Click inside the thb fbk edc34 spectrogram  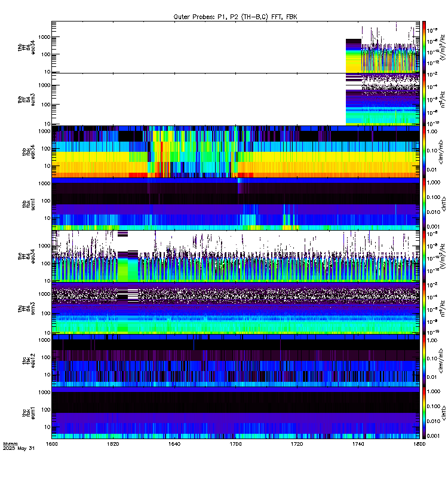[235, 152]
